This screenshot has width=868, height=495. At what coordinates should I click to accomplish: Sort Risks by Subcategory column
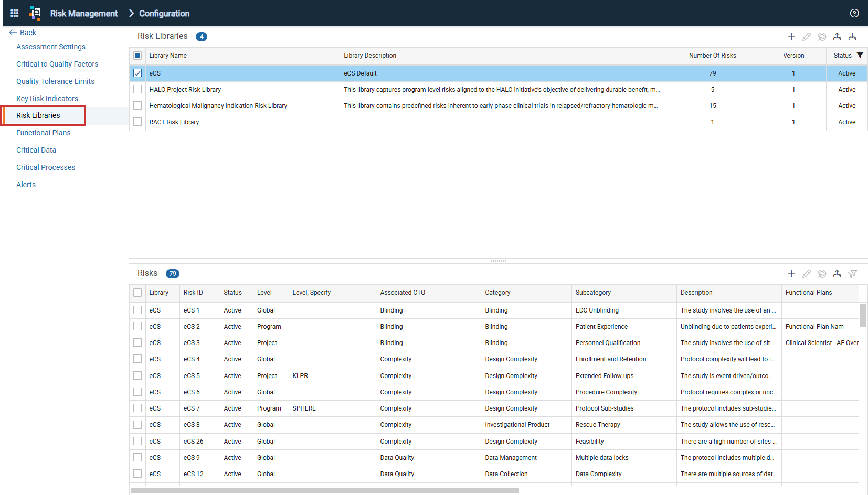click(593, 293)
